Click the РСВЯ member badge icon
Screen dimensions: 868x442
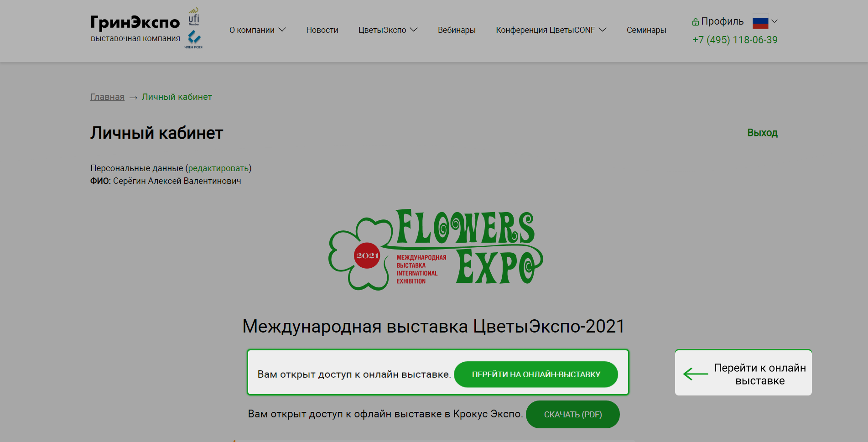194,39
